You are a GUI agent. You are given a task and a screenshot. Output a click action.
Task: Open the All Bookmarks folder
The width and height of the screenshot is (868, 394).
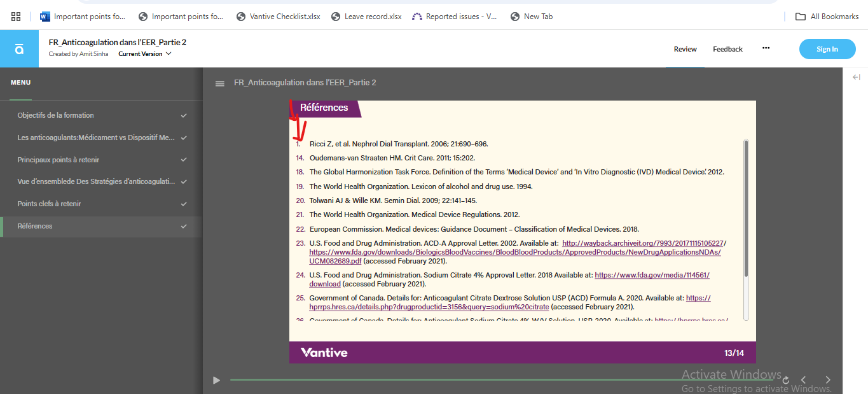tap(827, 17)
